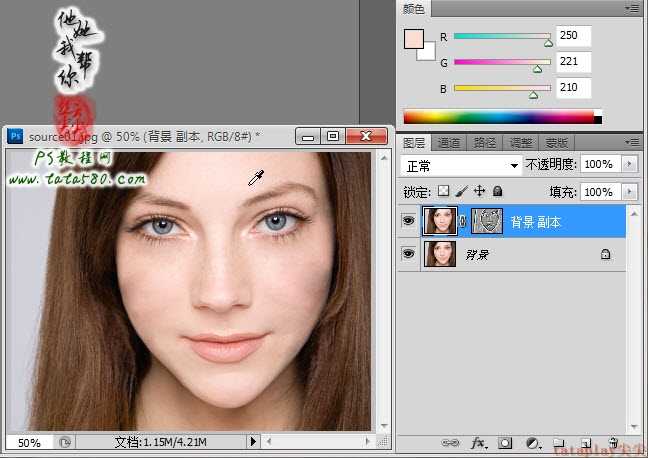
Task: Lock layer position
Action: pos(479,191)
